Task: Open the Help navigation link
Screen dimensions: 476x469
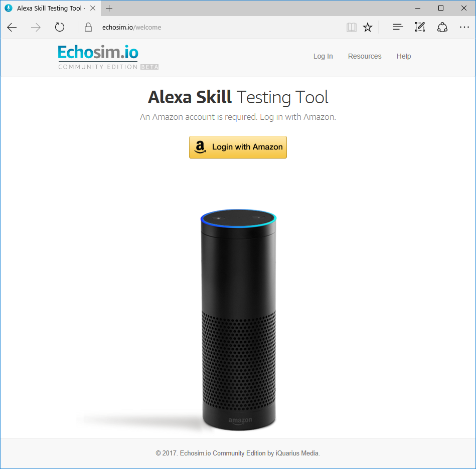Action: 403,57
